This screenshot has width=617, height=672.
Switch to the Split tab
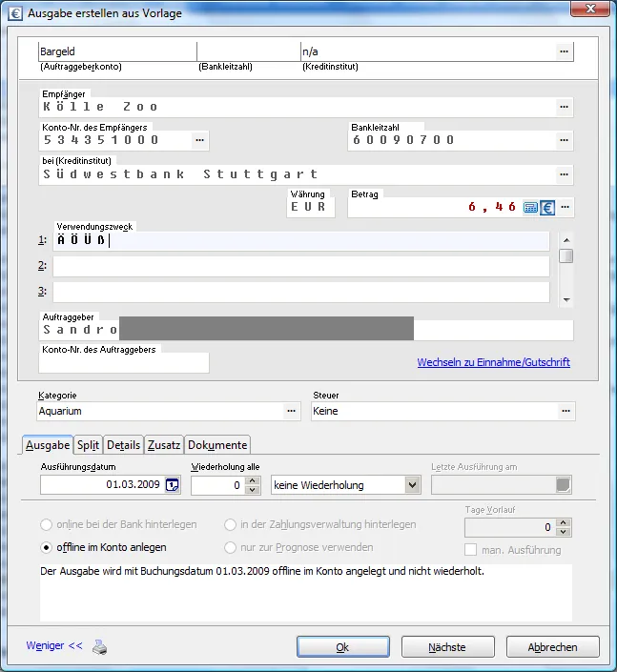pyautogui.click(x=88, y=445)
